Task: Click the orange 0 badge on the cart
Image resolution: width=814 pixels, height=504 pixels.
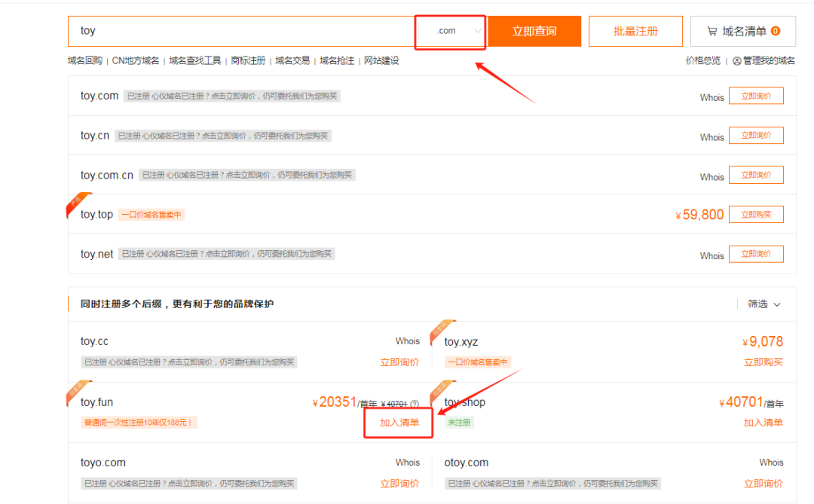Action: pyautogui.click(x=777, y=31)
